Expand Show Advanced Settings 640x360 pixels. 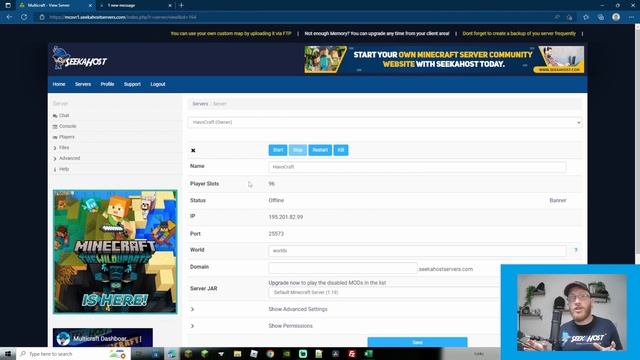298,309
